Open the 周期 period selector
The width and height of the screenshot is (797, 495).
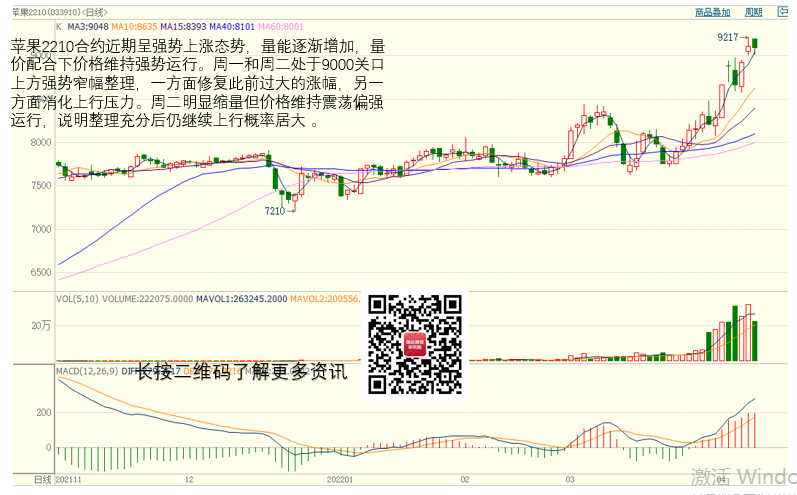click(753, 12)
